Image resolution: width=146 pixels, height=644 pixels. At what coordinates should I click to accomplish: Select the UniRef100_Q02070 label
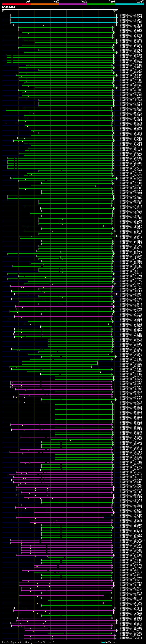(131, 32)
